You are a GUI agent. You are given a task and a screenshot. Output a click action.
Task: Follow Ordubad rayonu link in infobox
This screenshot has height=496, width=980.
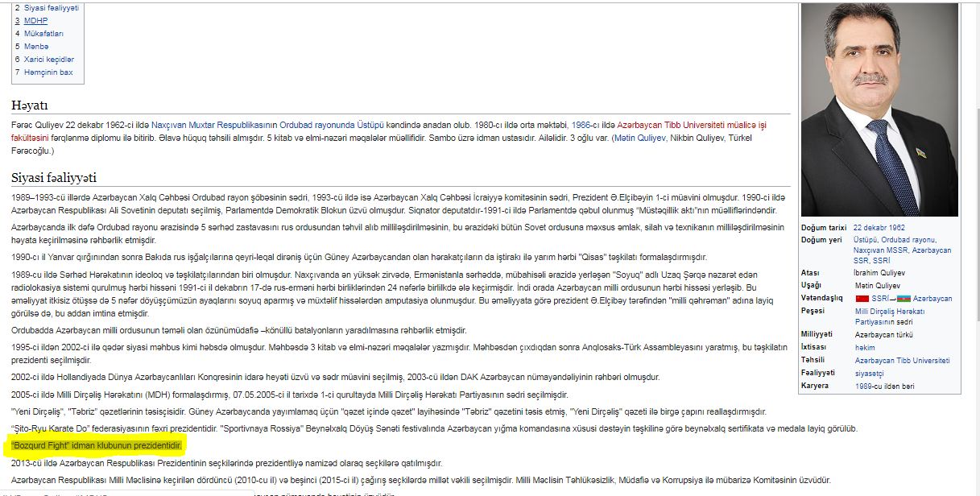pos(908,240)
